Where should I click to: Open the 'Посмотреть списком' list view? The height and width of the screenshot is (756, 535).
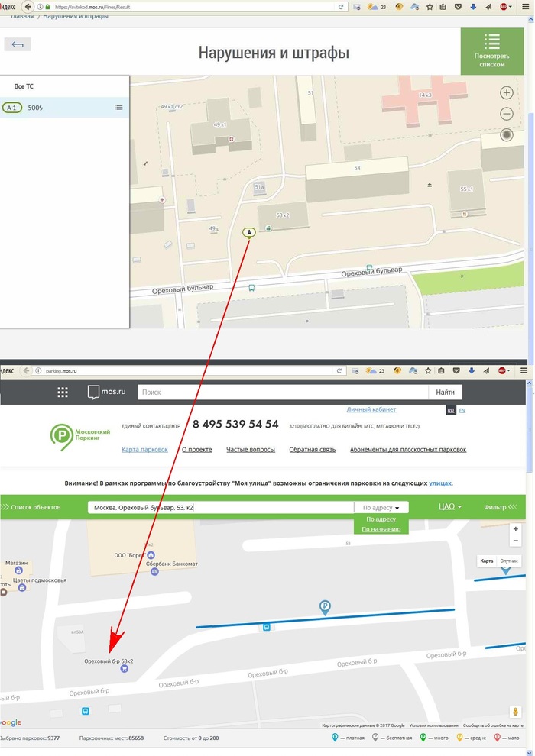tap(491, 51)
